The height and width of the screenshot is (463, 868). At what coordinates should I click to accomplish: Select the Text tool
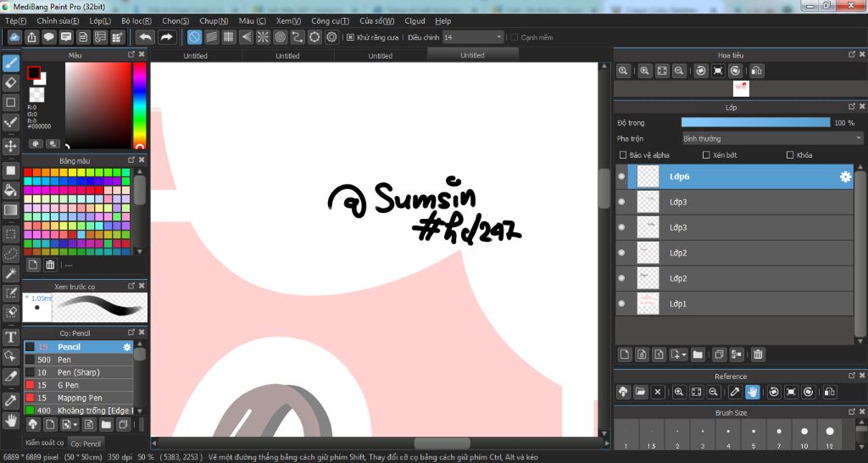click(10, 337)
